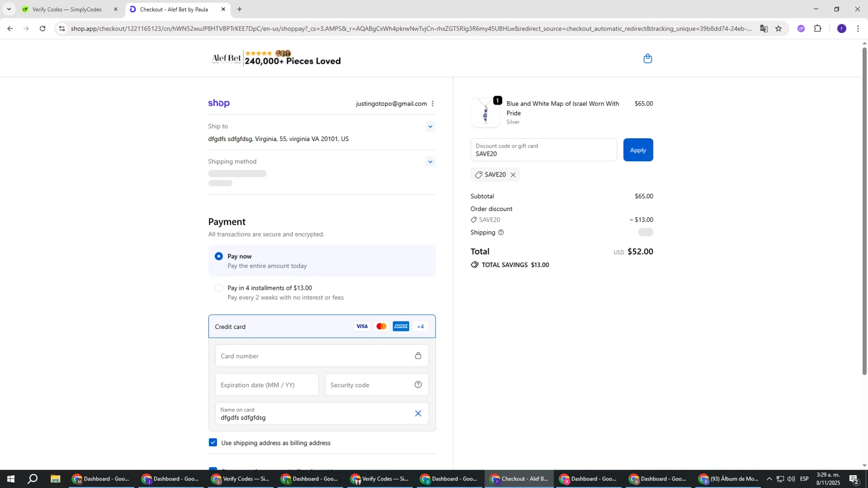Open File Explorer from taskbar

[x=56, y=479]
